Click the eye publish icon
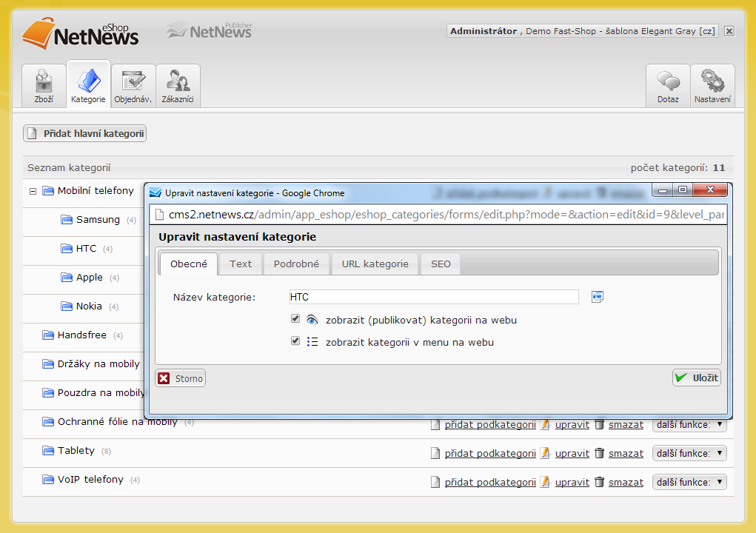This screenshot has height=533, width=756. tap(312, 320)
